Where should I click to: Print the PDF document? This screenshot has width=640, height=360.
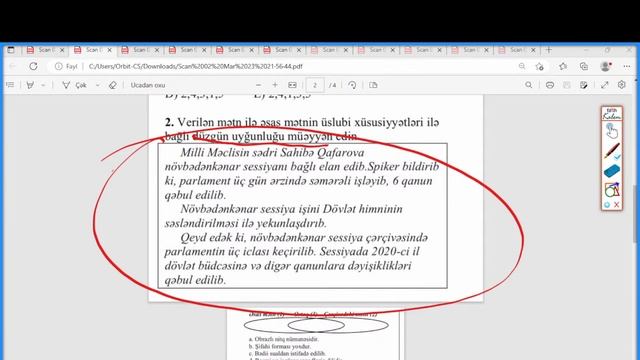click(x=550, y=85)
